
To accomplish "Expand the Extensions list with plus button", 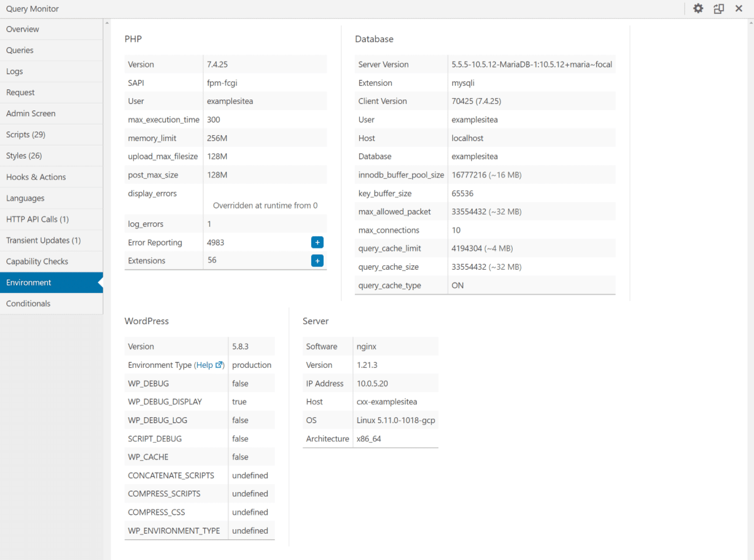I will [x=317, y=261].
